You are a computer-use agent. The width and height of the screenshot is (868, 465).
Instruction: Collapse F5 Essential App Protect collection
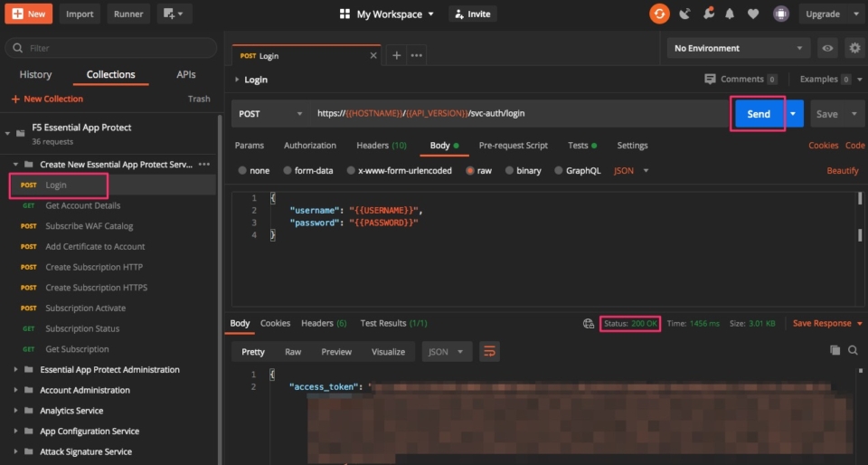pos(8,133)
